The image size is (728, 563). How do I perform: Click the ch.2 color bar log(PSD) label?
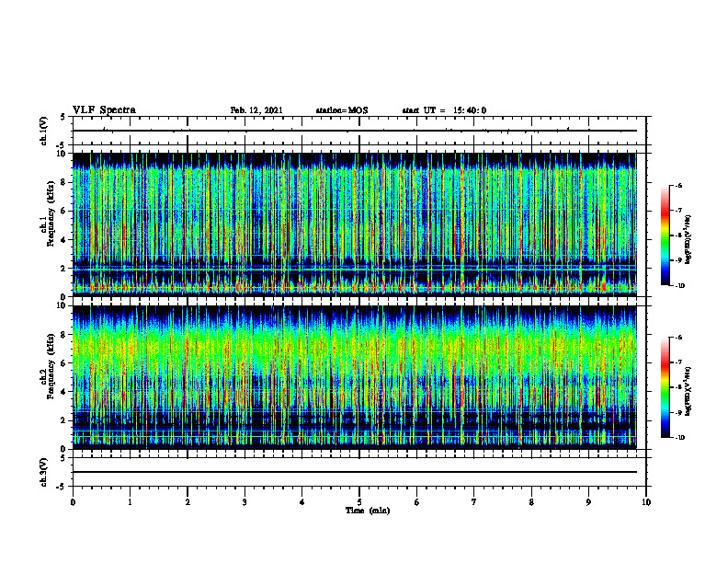pyautogui.click(x=688, y=392)
